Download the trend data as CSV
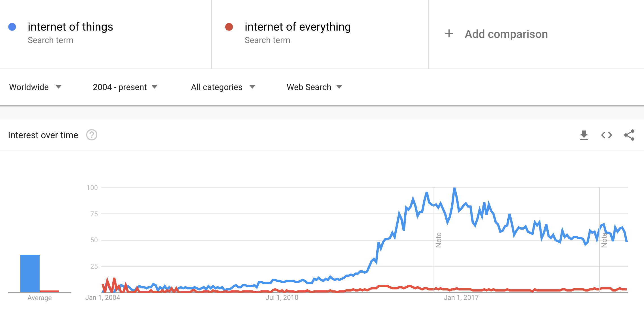 (584, 135)
